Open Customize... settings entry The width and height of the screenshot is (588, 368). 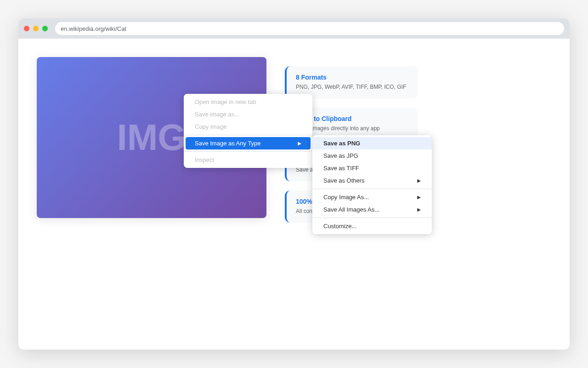[x=372, y=226]
